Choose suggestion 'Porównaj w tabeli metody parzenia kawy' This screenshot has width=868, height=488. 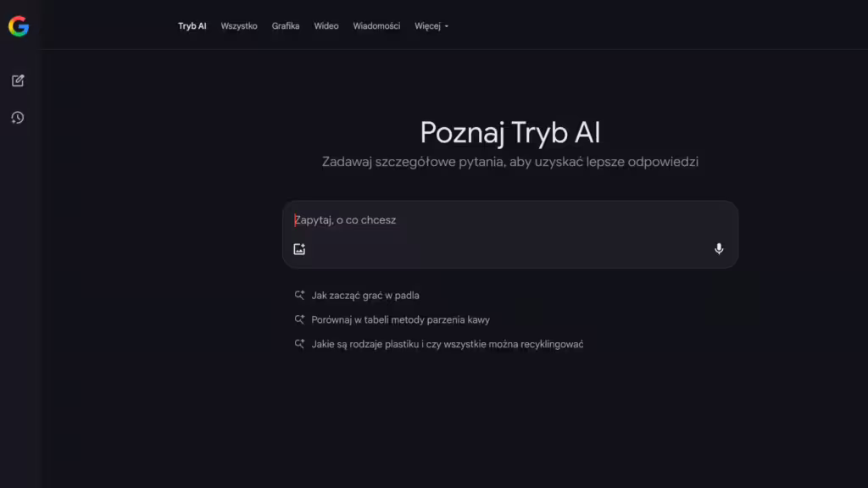tap(400, 319)
